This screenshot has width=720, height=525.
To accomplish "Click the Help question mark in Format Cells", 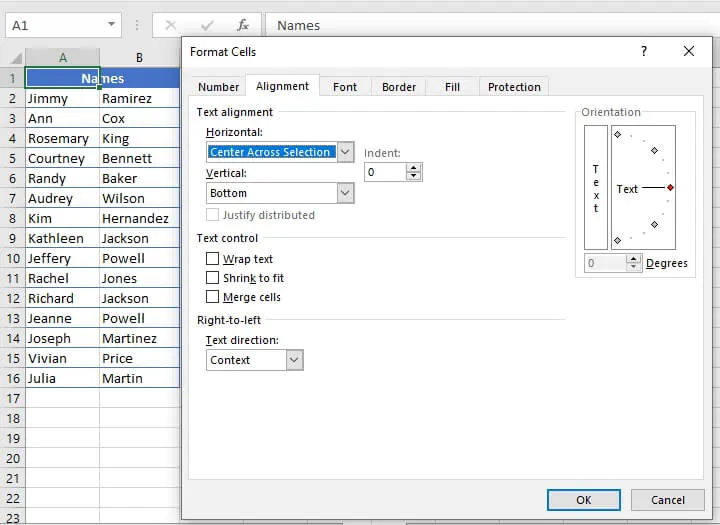I will (644, 51).
